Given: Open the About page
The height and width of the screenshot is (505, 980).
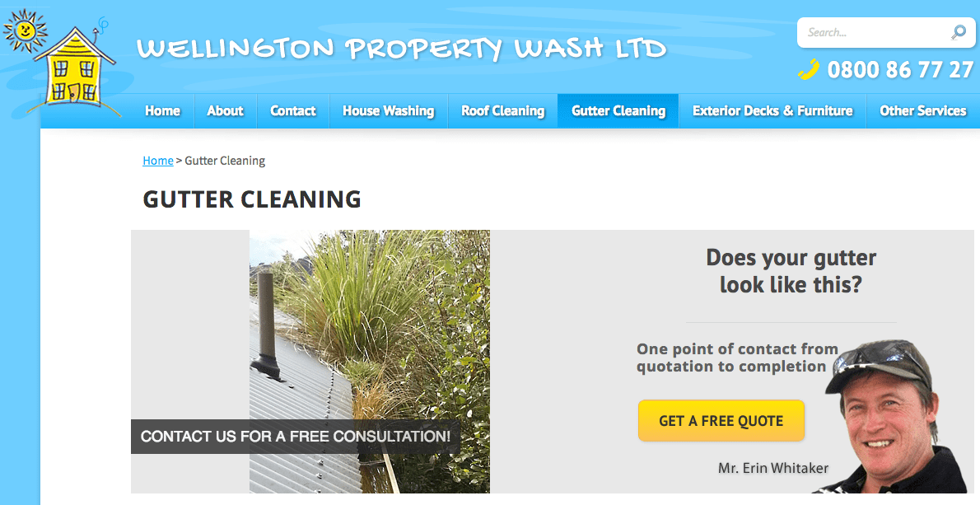Looking at the screenshot, I should (225, 110).
